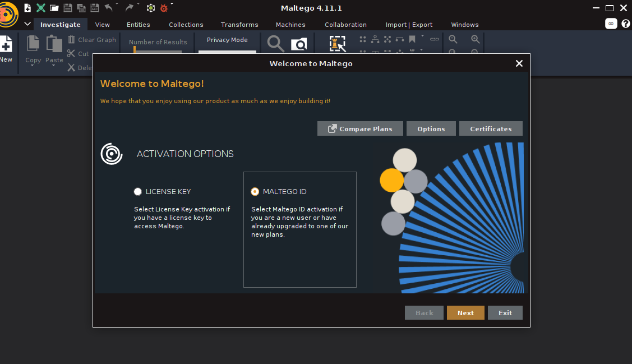Open the Entities tab
Viewport: 632px width, 364px height.
click(139, 25)
